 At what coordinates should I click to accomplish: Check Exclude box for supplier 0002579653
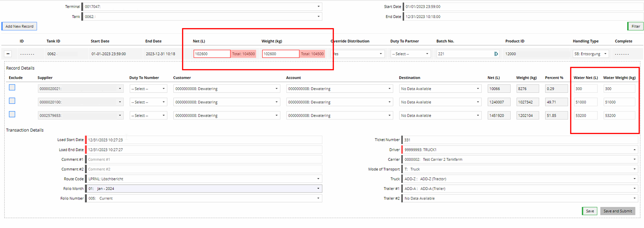point(12,115)
